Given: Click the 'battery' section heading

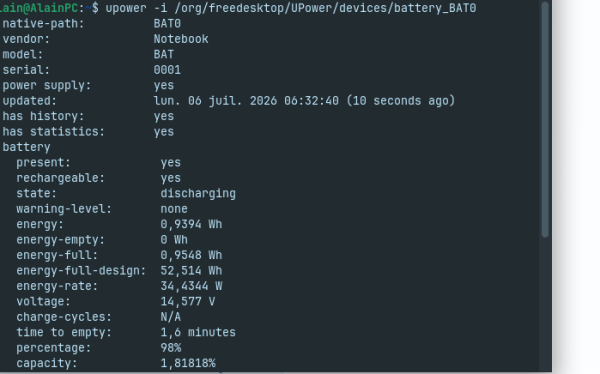Looking at the screenshot, I should (x=26, y=147).
